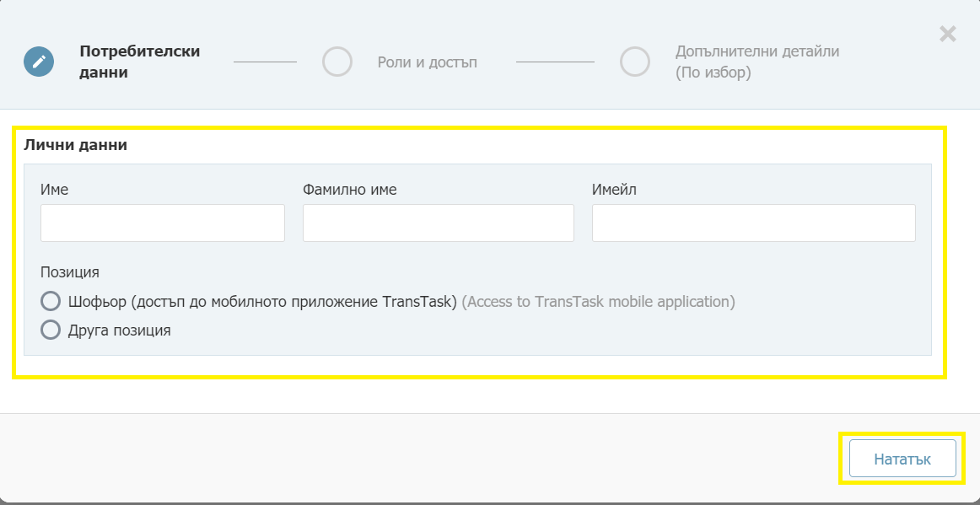Click the empty circle for Допълнителни детайли step

[635, 62]
